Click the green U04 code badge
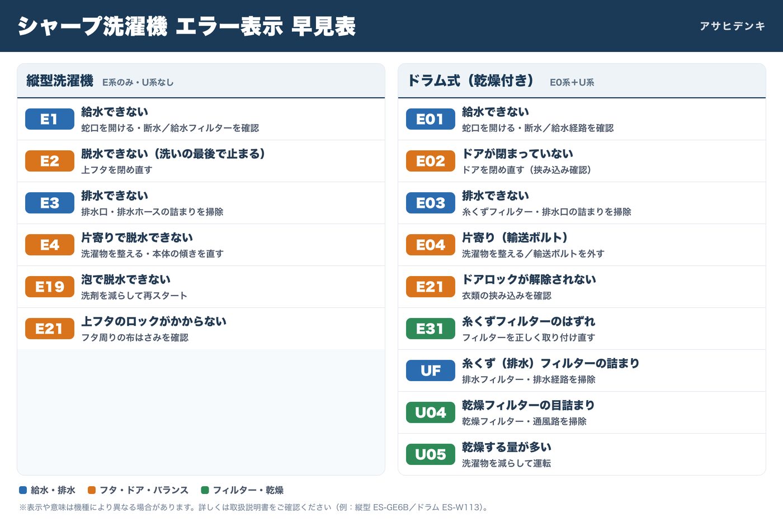 (x=431, y=412)
